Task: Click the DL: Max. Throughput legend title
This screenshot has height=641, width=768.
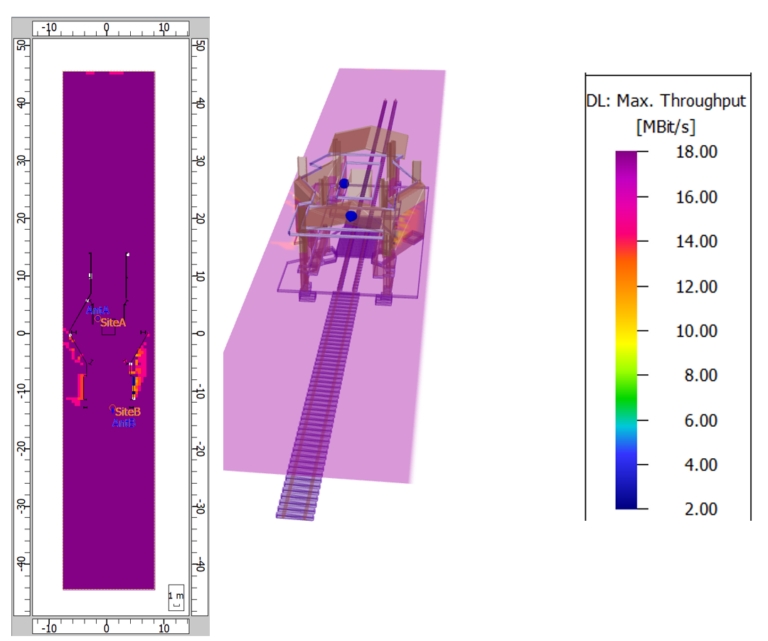Action: 668,100
